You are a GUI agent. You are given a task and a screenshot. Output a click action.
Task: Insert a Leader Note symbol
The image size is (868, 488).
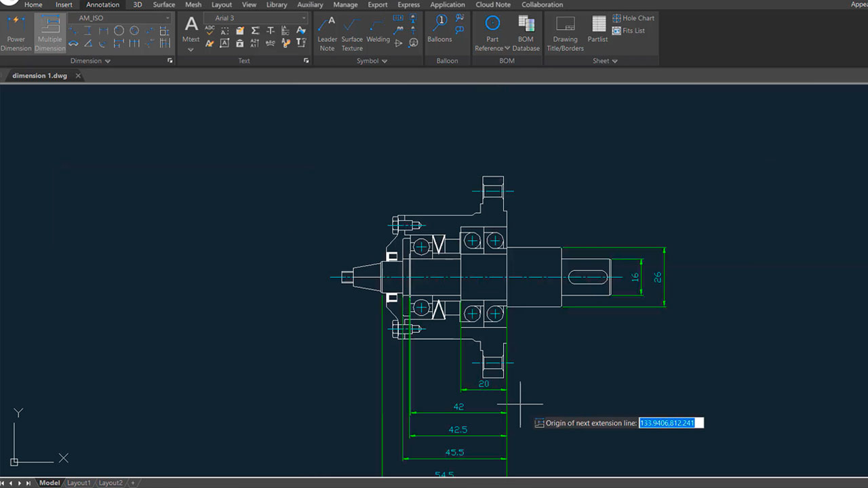327,33
